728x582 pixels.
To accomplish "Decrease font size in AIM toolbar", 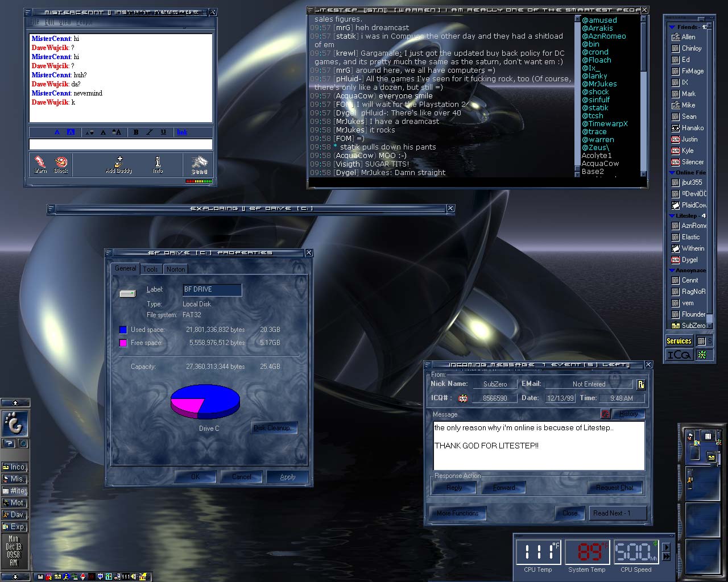I will pos(89,132).
